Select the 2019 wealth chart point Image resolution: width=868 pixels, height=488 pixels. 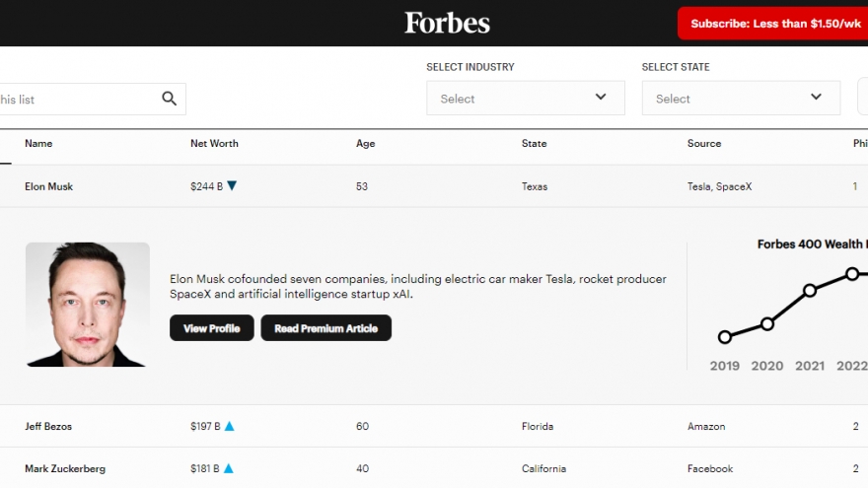pyautogui.click(x=725, y=336)
